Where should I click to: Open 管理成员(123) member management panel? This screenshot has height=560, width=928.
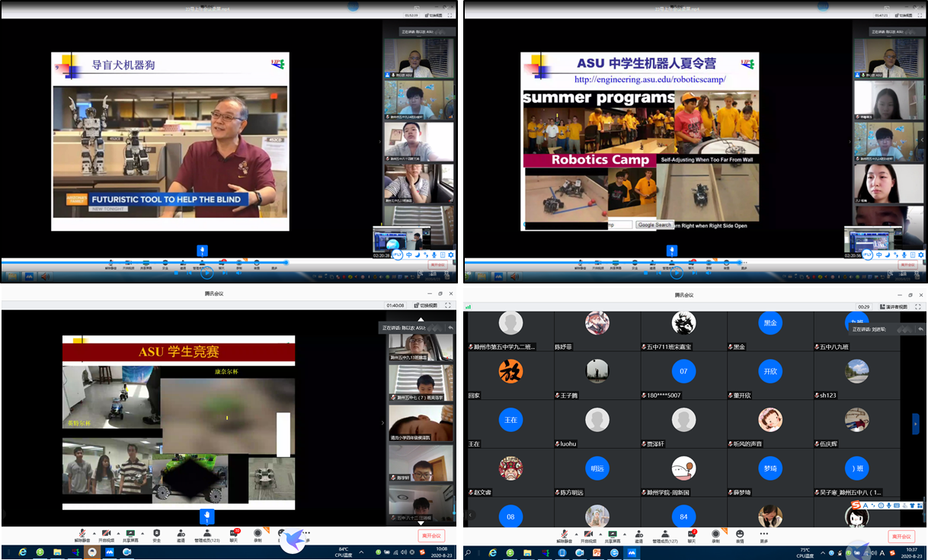tap(207, 536)
